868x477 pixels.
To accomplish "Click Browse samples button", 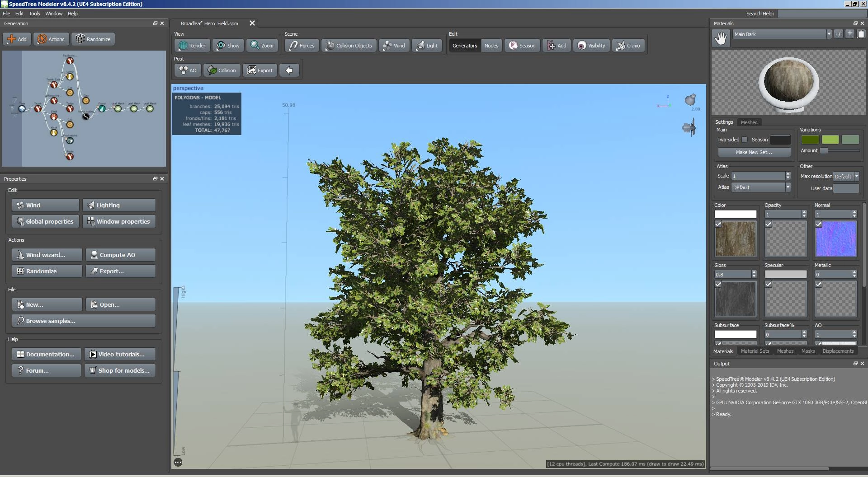I will click(84, 321).
